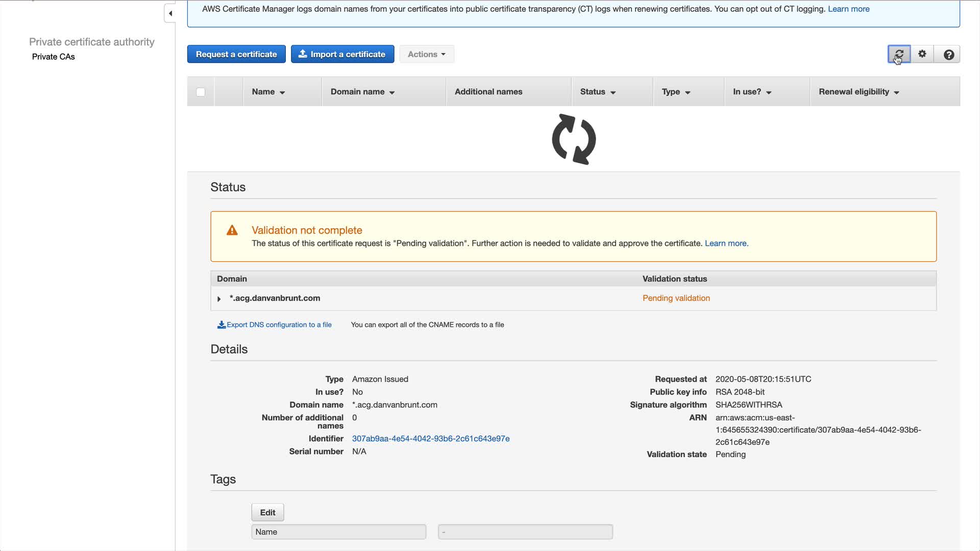The width and height of the screenshot is (980, 551).
Task: Click the validation warning triangle icon
Action: pyautogui.click(x=232, y=231)
